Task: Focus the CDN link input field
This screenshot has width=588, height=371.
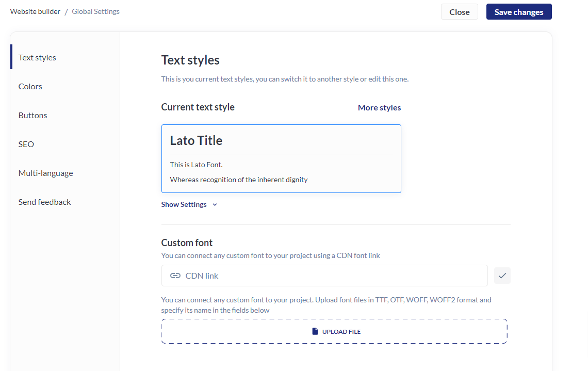Action: 330,276
